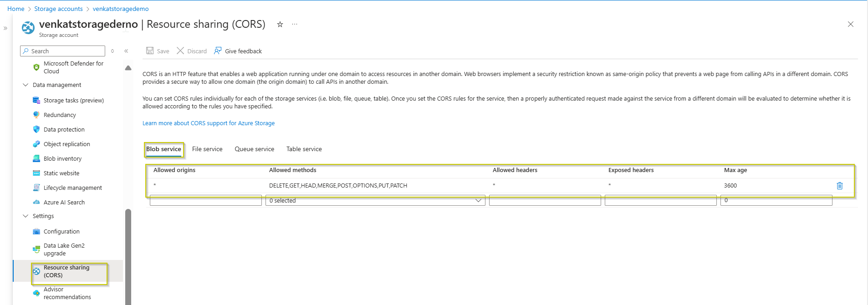Screen dimensions: 868x305
Task: Click Give feedback text button
Action: coord(243,51)
